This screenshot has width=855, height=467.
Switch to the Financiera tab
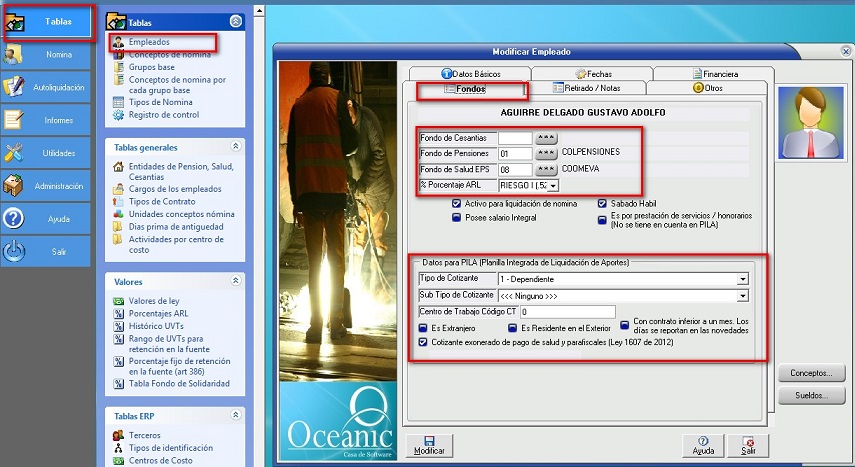pyautogui.click(x=713, y=73)
